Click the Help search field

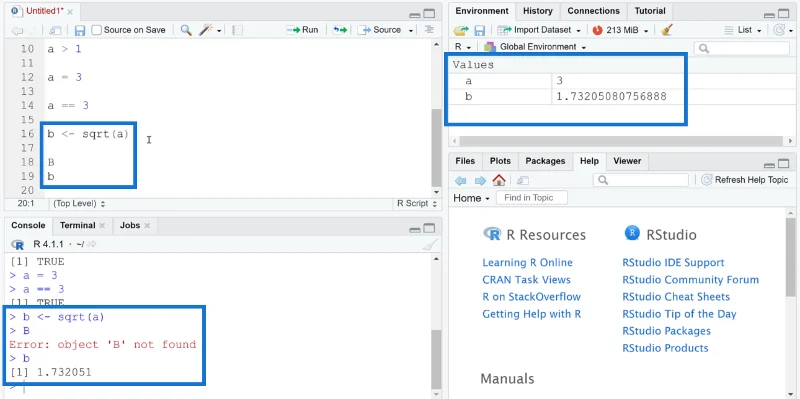pos(641,180)
